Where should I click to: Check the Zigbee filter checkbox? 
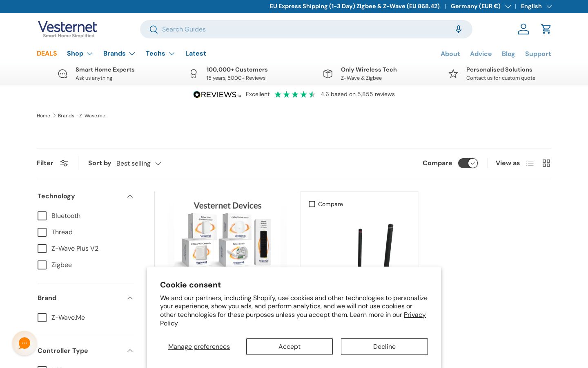[42, 265]
